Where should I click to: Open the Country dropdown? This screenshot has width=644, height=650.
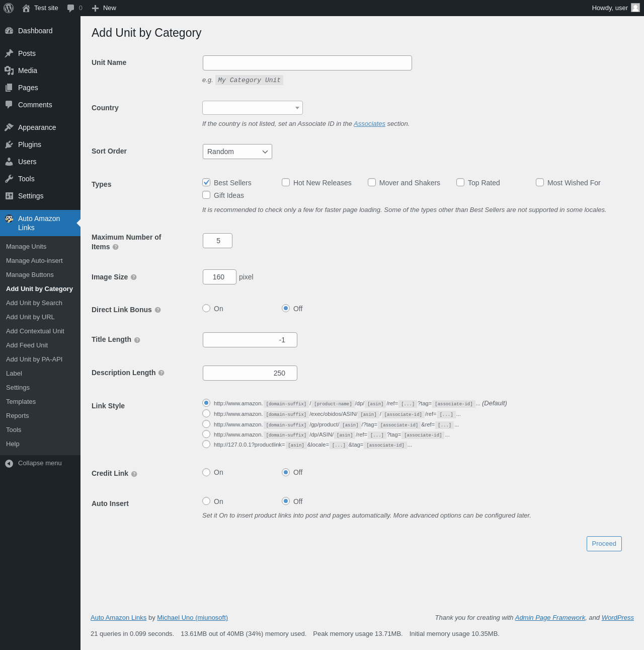click(253, 108)
